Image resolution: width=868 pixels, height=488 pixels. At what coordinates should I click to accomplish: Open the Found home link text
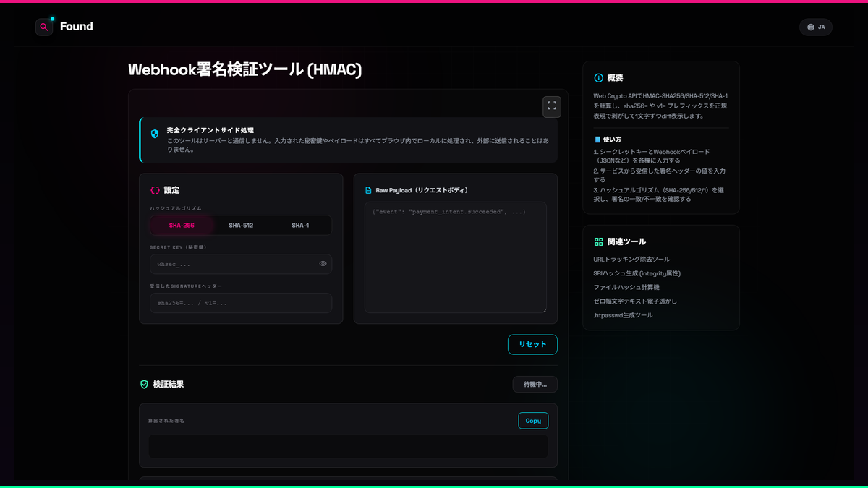[x=77, y=27]
